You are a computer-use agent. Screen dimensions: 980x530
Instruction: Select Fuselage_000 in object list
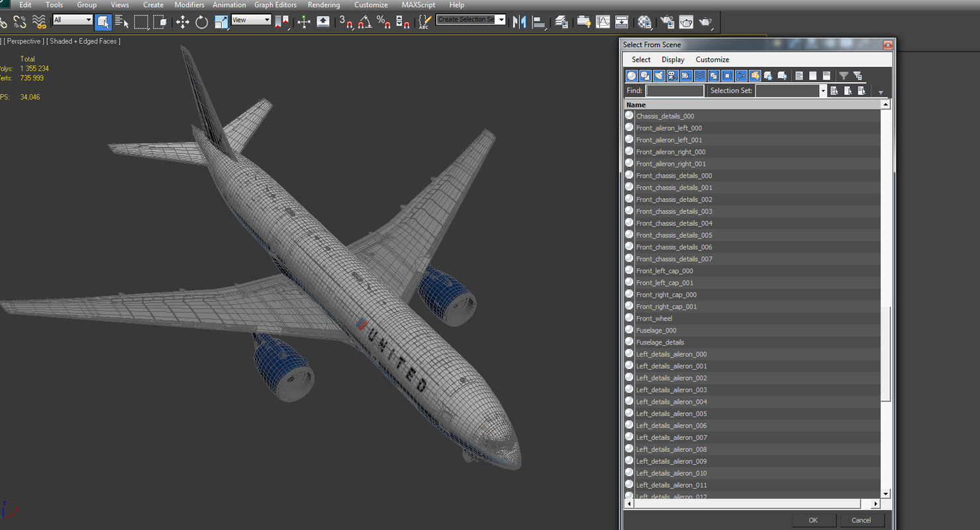click(656, 331)
